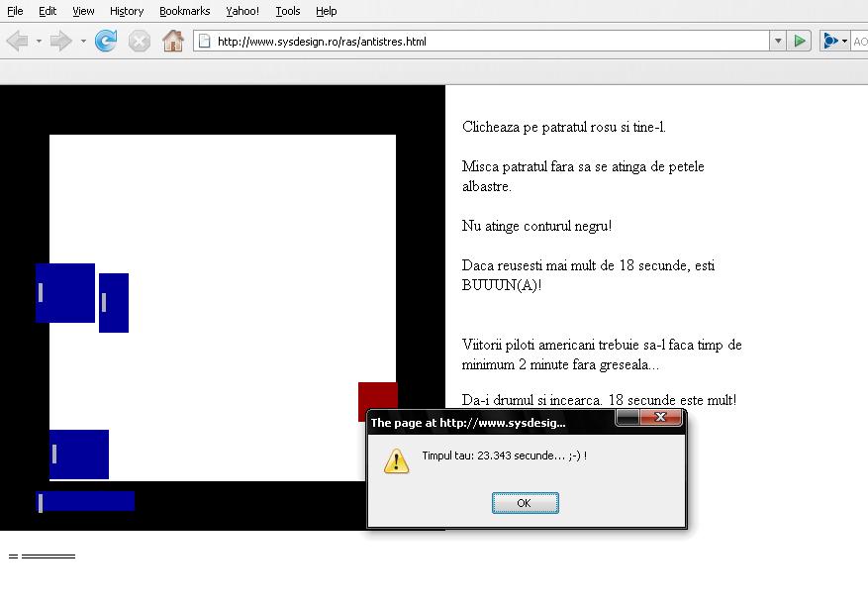The height and width of the screenshot is (606, 868).
Task: Open the search engine selector dropdown
Action: (x=835, y=42)
